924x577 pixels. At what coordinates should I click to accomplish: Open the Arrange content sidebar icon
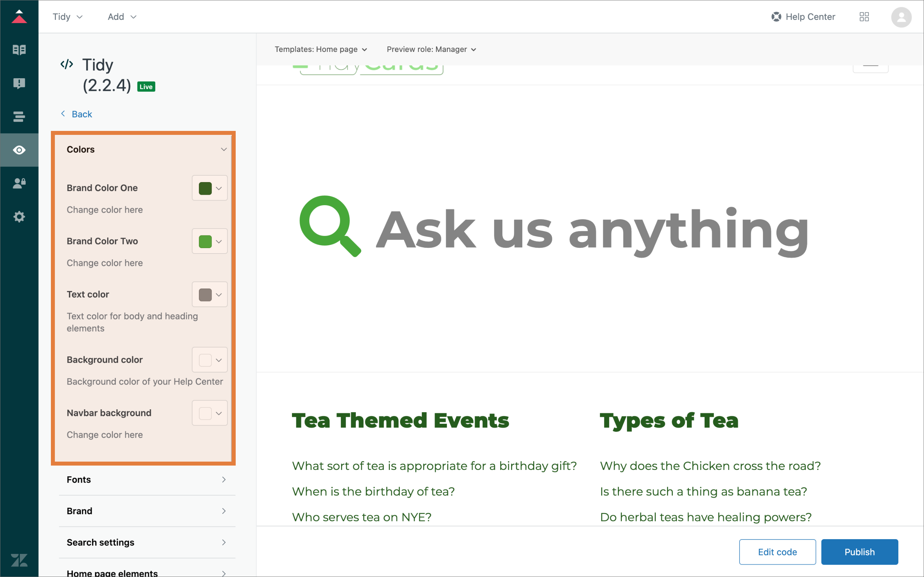[x=19, y=116]
